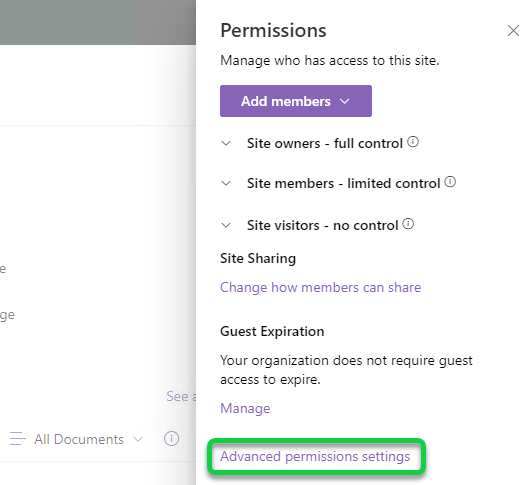The width and height of the screenshot is (530, 485).
Task: Select the Site owners - full control label
Action: 325,143
